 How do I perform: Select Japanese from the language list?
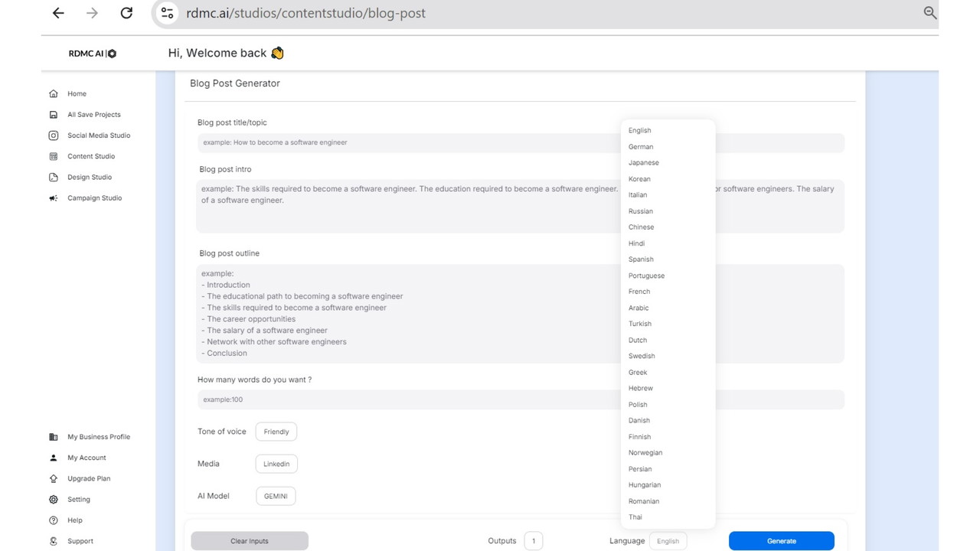coord(643,163)
